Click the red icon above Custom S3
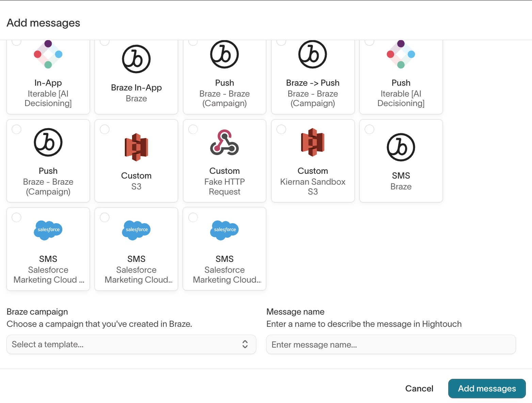The image size is (532, 403). pyautogui.click(x=136, y=147)
